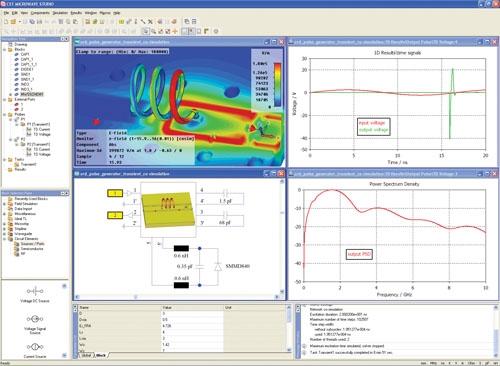Switch to the Global parameters tab
The width and height of the screenshot is (500, 366).
coord(86,356)
